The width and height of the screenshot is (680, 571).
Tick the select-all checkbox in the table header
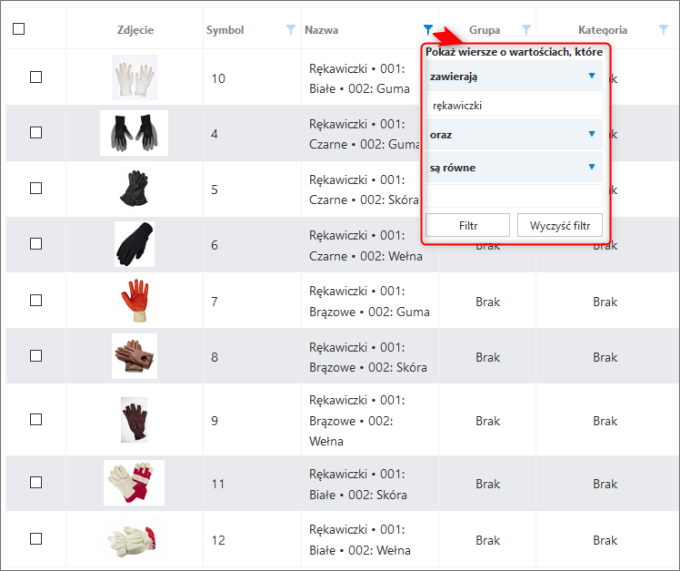(19, 29)
